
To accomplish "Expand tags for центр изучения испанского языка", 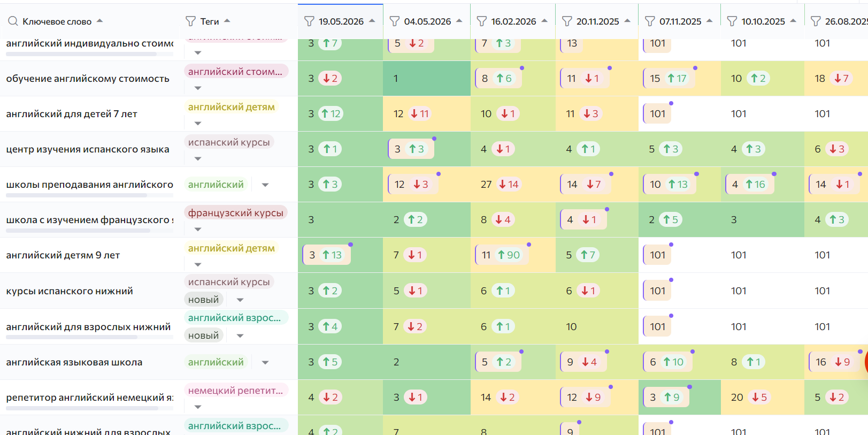I will click(x=198, y=158).
